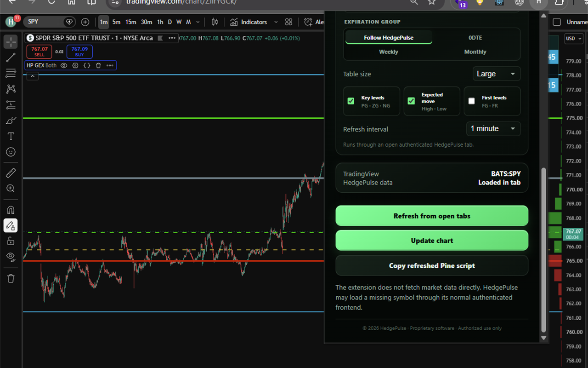Switch chart to 15m interval

(131, 22)
